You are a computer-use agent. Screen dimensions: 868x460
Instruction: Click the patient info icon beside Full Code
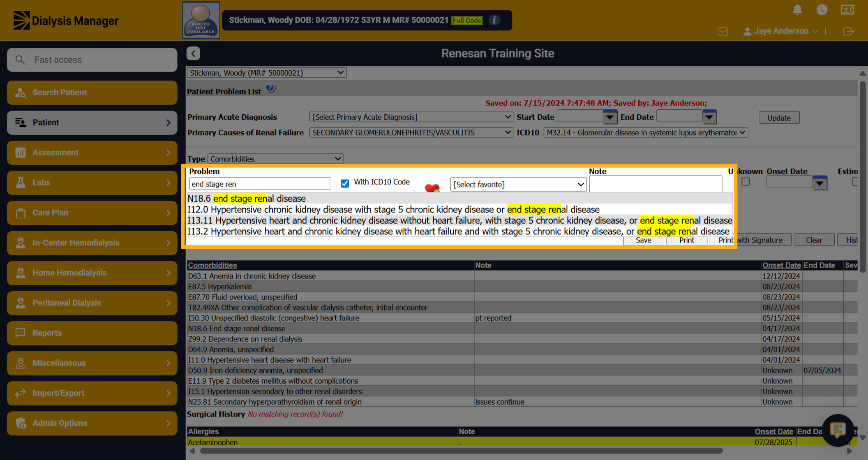click(494, 20)
